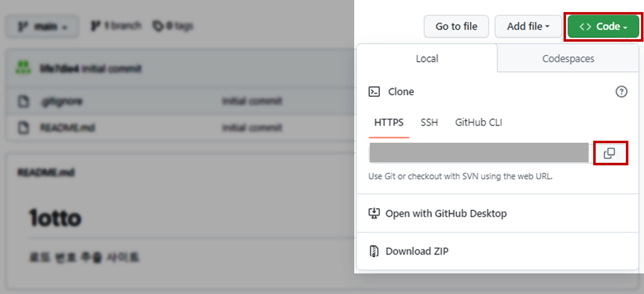The height and width of the screenshot is (294, 644).
Task: Select the HTTPS clone option
Action: [x=389, y=123]
